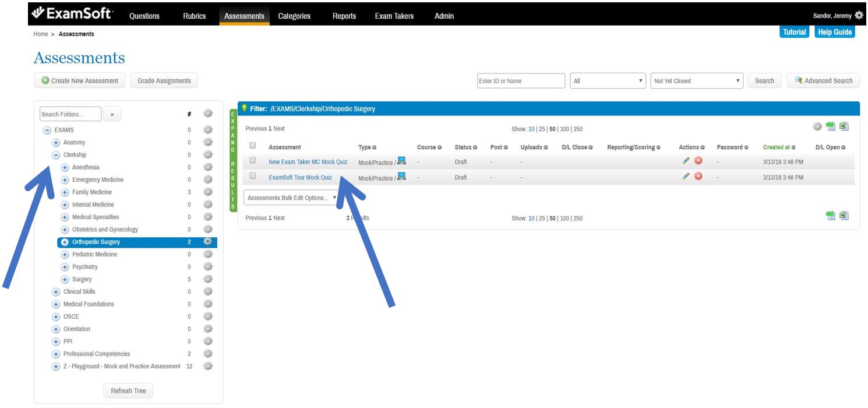The image size is (868, 408).
Task: Open gear options for Surgery folder
Action: tap(208, 279)
